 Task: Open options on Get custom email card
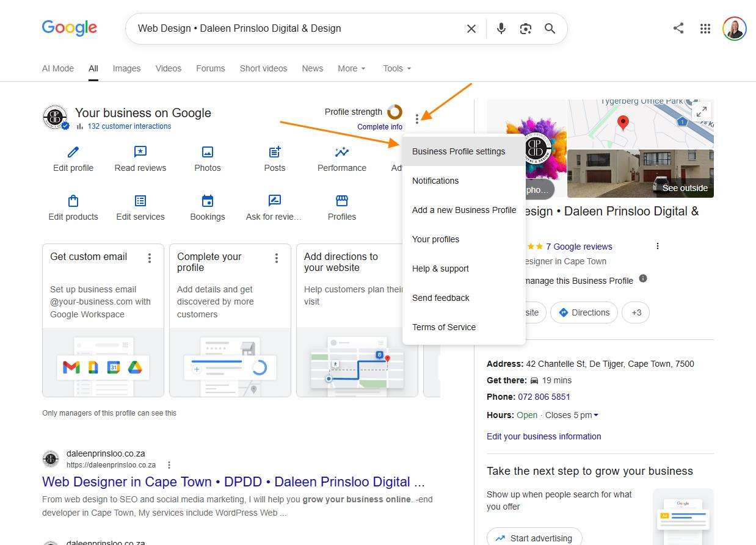(x=150, y=258)
